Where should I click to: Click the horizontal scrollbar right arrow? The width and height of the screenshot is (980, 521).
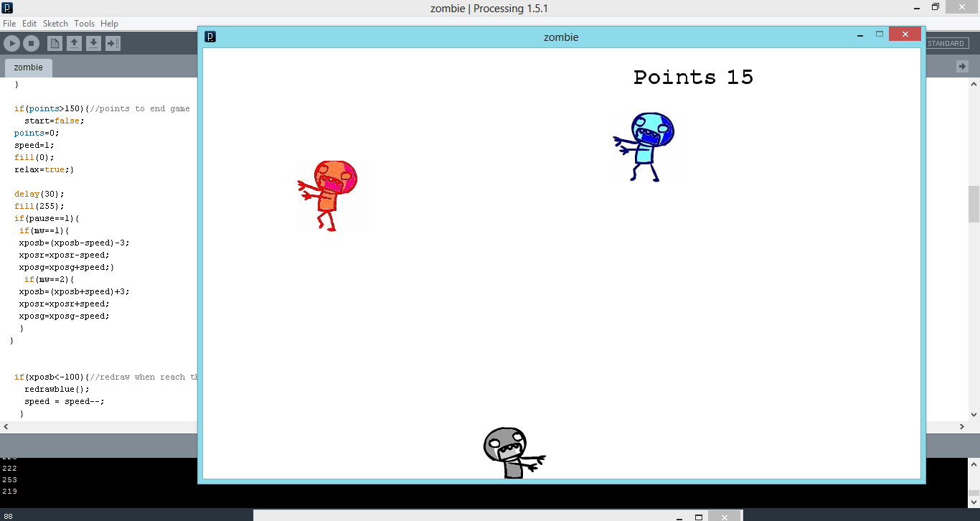pyautogui.click(x=962, y=426)
